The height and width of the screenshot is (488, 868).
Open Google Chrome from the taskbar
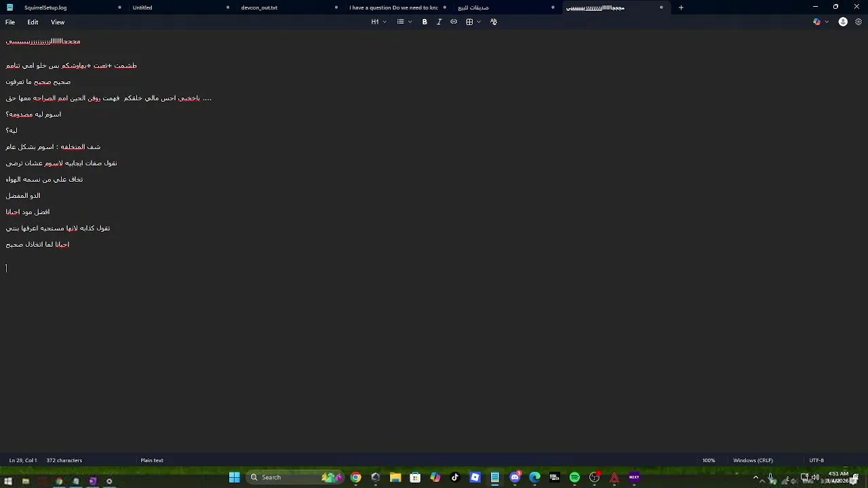coord(356,477)
